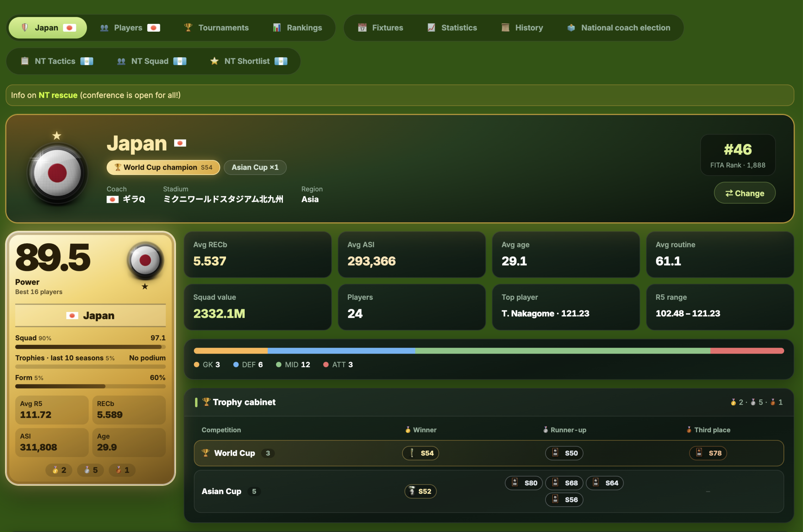Click the calendar icon beside Fixtures

[362, 28]
